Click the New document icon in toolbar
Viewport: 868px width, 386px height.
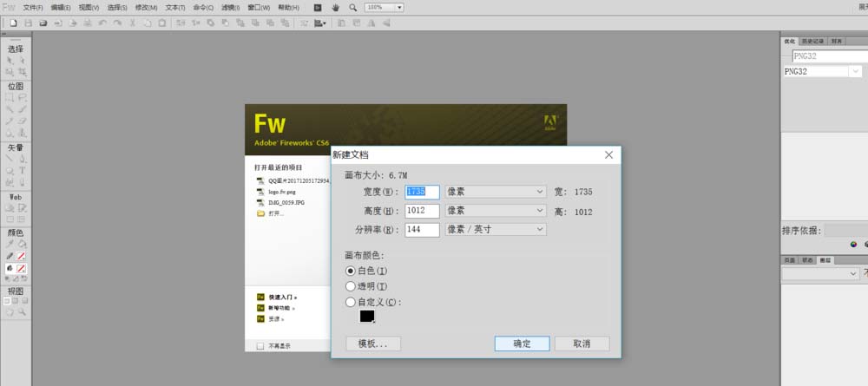[14, 23]
